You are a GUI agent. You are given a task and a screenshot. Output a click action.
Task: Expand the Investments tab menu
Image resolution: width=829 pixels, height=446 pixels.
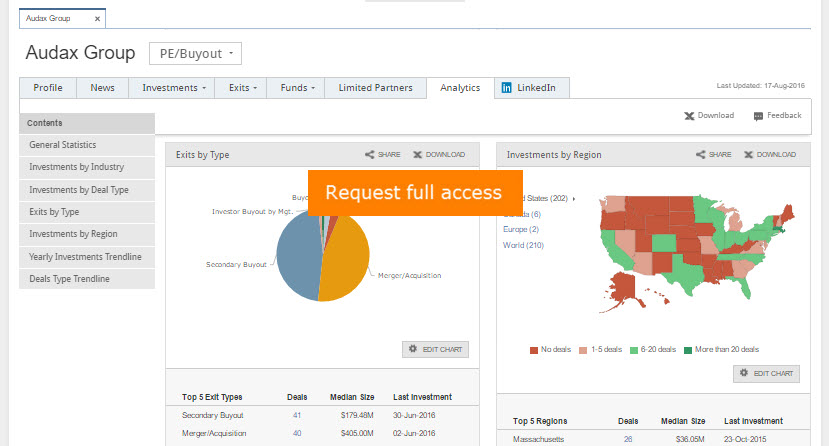click(x=171, y=88)
